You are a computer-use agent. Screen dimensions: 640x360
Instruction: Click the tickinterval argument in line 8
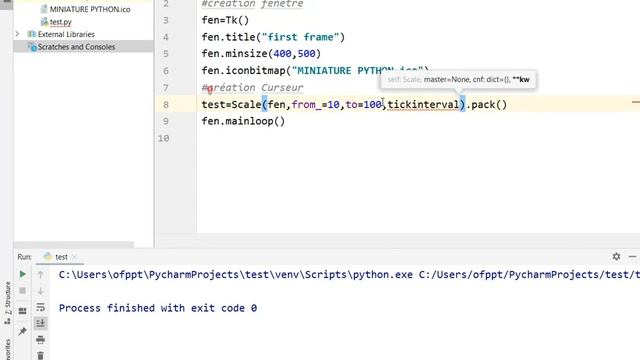(x=423, y=104)
